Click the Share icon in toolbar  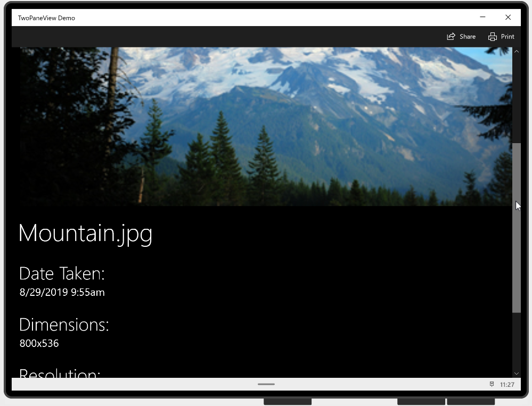(x=451, y=37)
